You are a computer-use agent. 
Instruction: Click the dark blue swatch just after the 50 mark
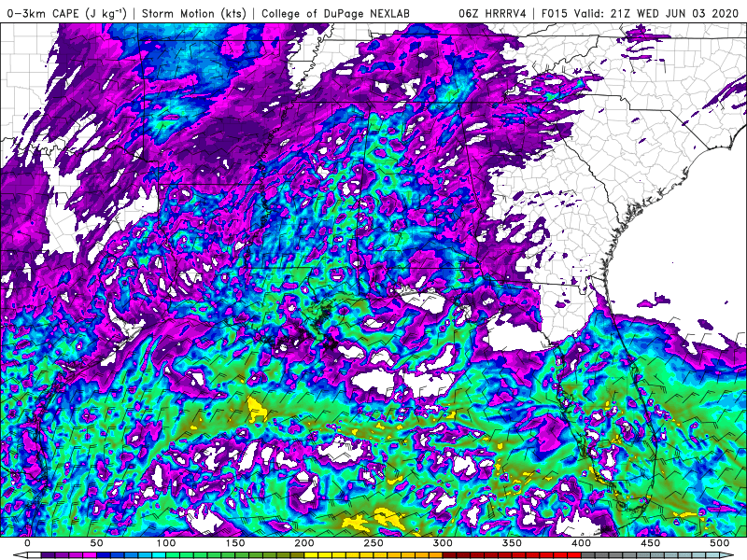click(104, 555)
